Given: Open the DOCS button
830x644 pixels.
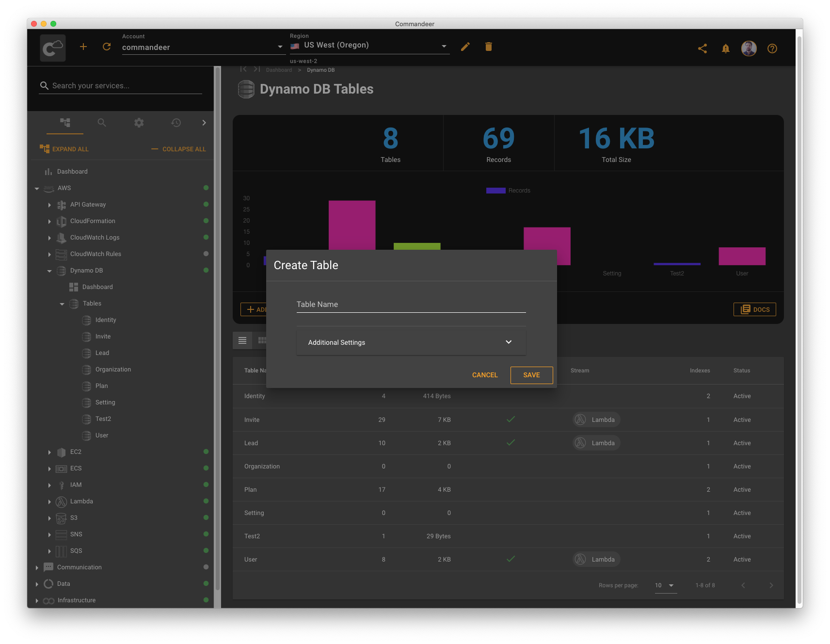Looking at the screenshot, I should pos(755,309).
